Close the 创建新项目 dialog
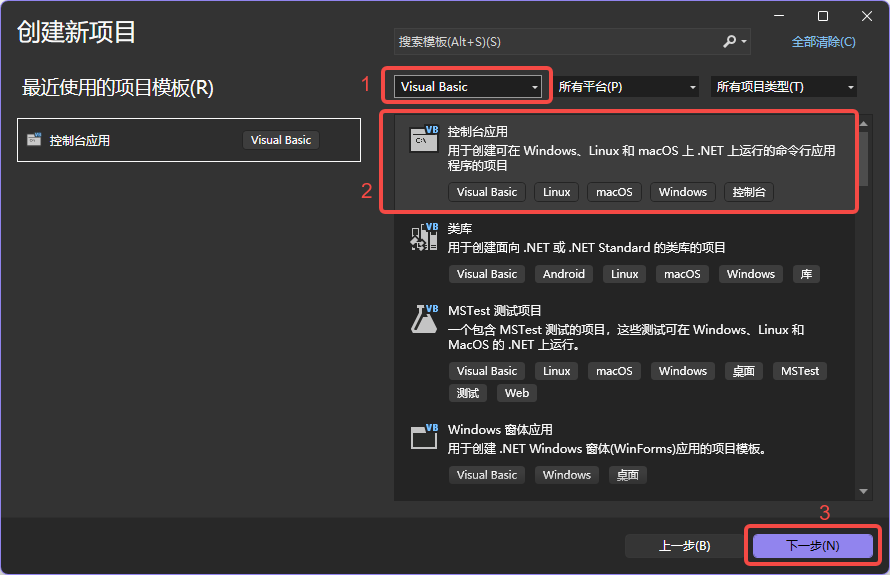 tap(866, 16)
